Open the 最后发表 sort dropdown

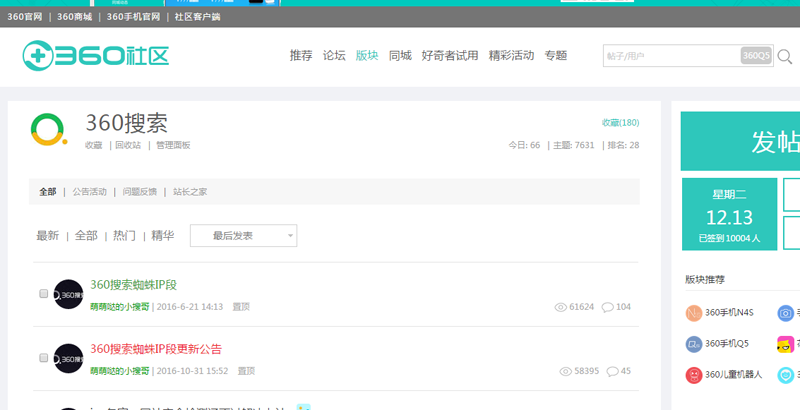tap(243, 236)
